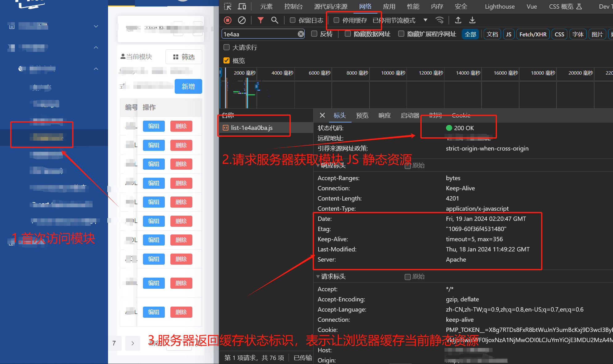613x364 pixels.
Task: Click the list-1e4aa0ba.js file icon
Action: click(x=226, y=128)
